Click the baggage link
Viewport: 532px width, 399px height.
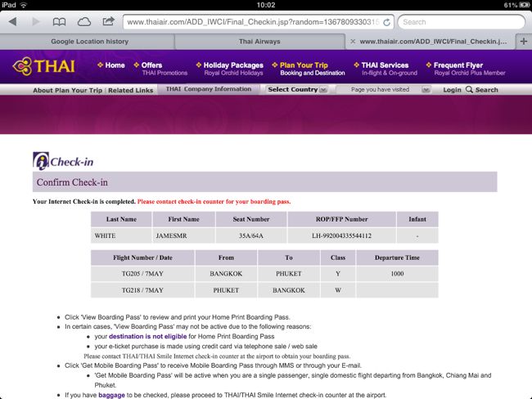click(x=111, y=395)
